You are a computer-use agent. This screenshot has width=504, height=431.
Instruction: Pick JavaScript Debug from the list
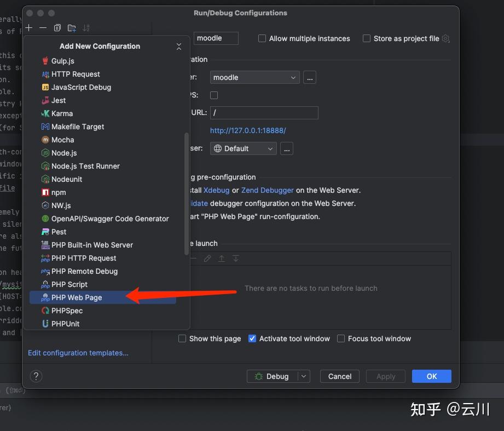tap(103, 87)
